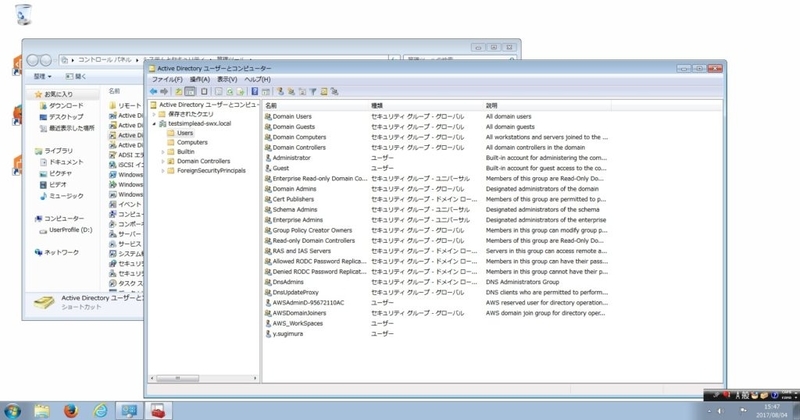
Task: Create a new organizational unit via toolbar icon
Action: (302, 92)
